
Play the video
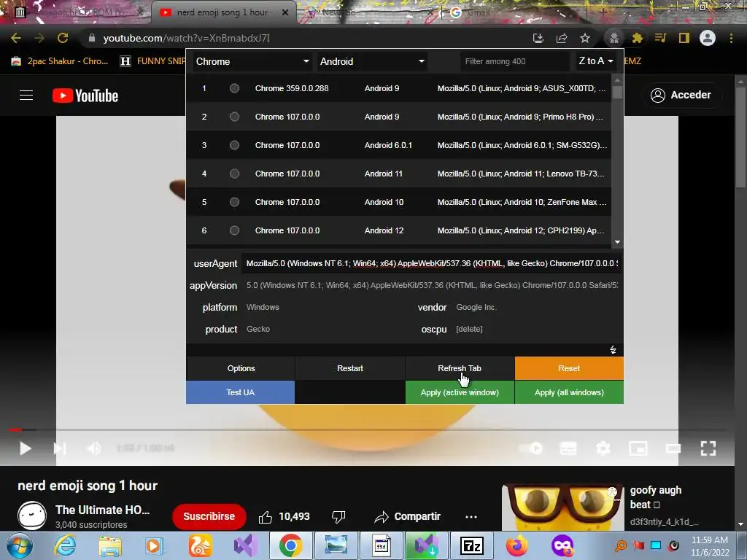[25, 448]
